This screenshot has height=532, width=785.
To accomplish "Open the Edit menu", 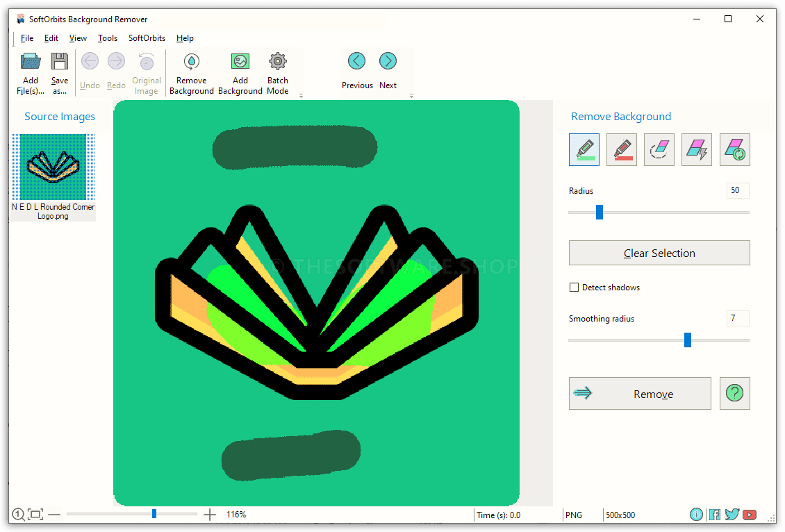I will point(51,38).
